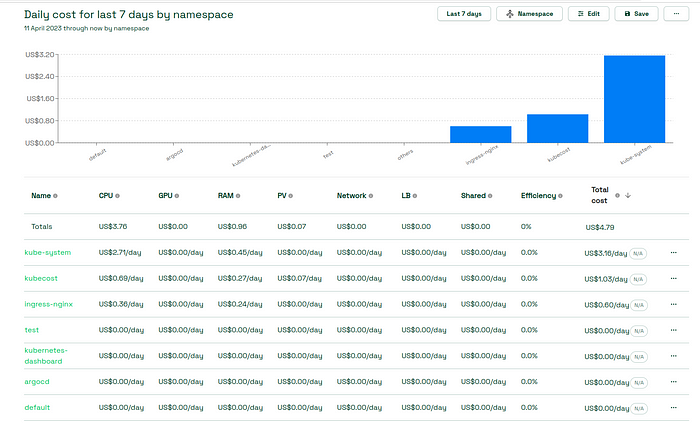Click the Daily cost for last 7 days title

(x=129, y=14)
